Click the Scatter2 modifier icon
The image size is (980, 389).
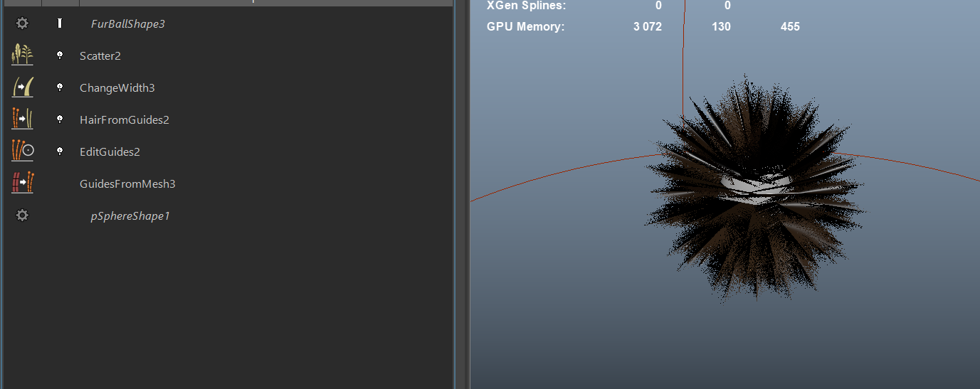[22, 55]
